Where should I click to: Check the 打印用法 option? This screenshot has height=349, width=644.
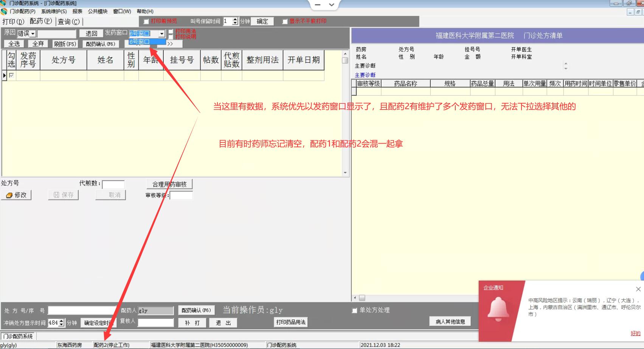pyautogui.click(x=171, y=31)
